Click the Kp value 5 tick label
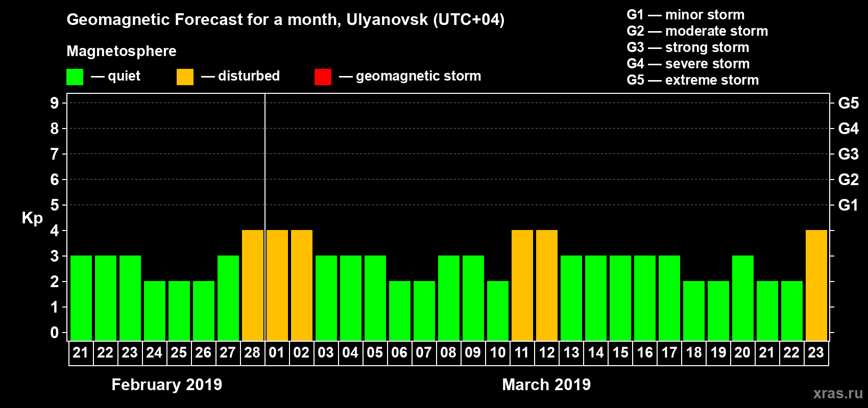The height and width of the screenshot is (408, 868). (55, 205)
